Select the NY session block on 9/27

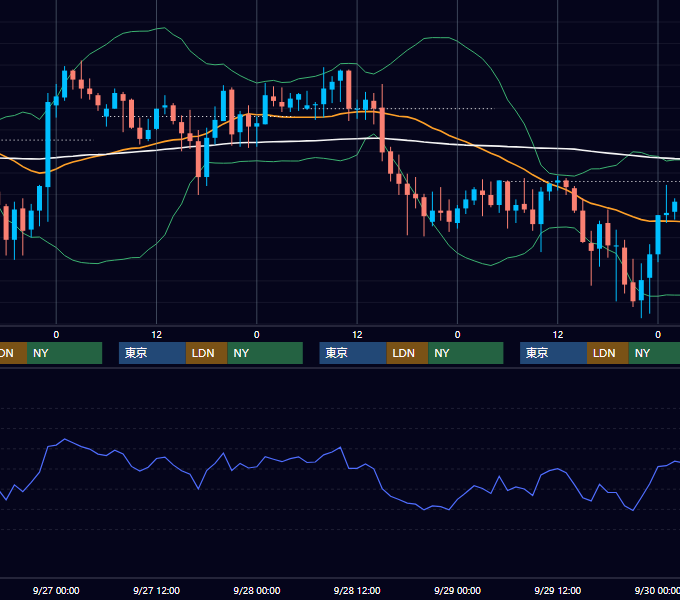click(265, 353)
